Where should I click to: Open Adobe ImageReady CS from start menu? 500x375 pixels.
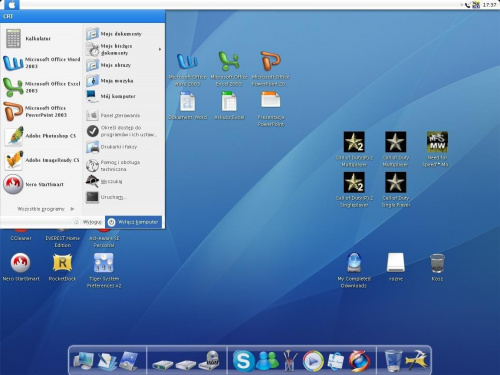click(42, 160)
